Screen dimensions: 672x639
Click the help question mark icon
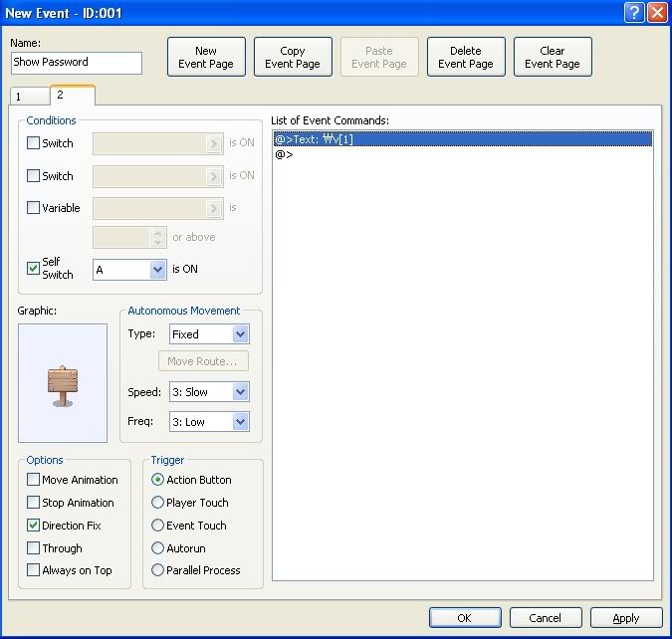pos(634,12)
